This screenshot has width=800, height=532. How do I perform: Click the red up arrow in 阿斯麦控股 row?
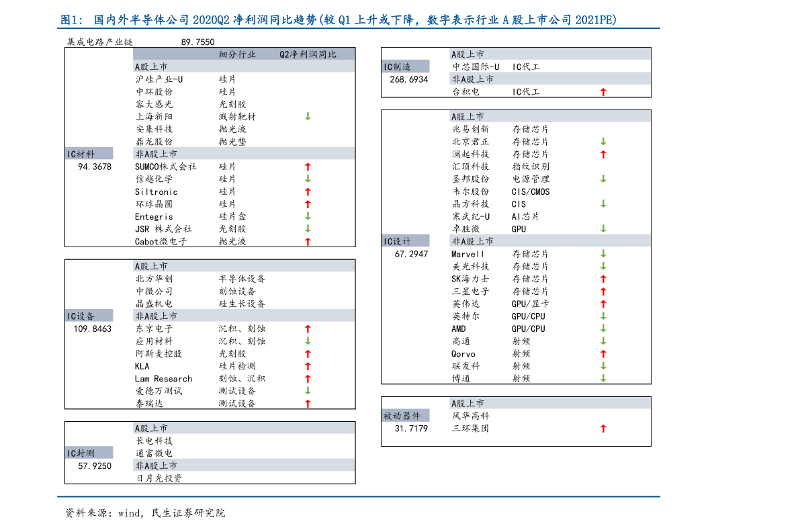[x=308, y=353]
